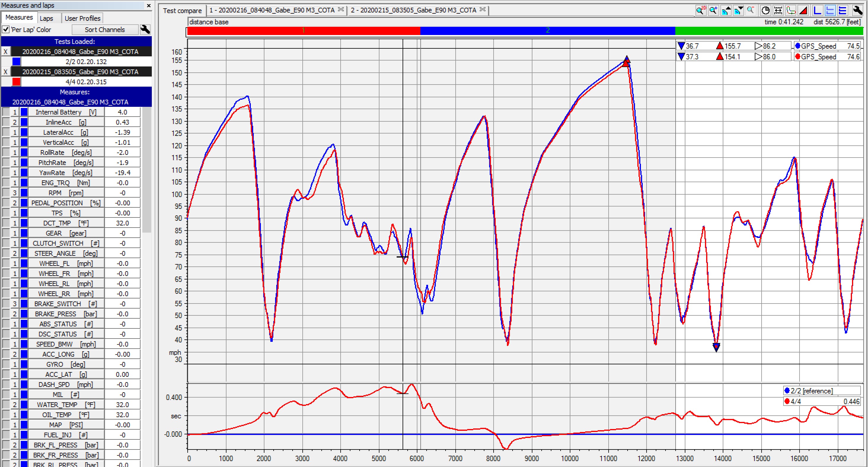Select red segment 1 in lap bar
Image resolution: width=868 pixels, height=467 pixels.
[304, 31]
